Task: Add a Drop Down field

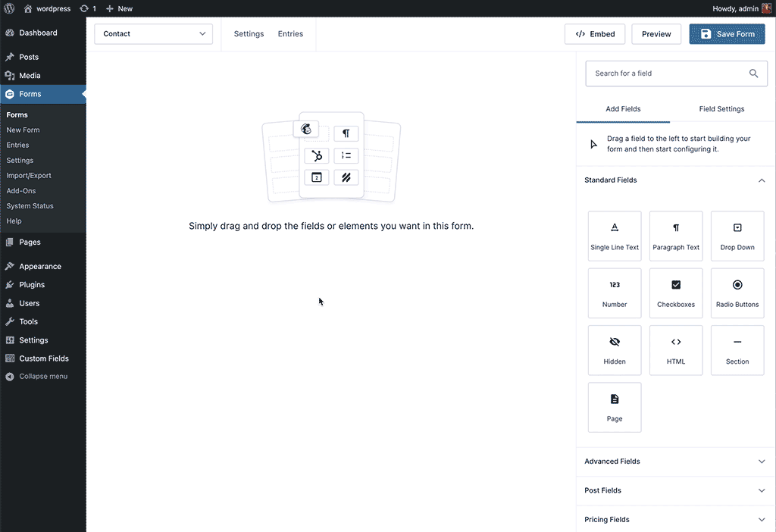Action: coord(737,236)
